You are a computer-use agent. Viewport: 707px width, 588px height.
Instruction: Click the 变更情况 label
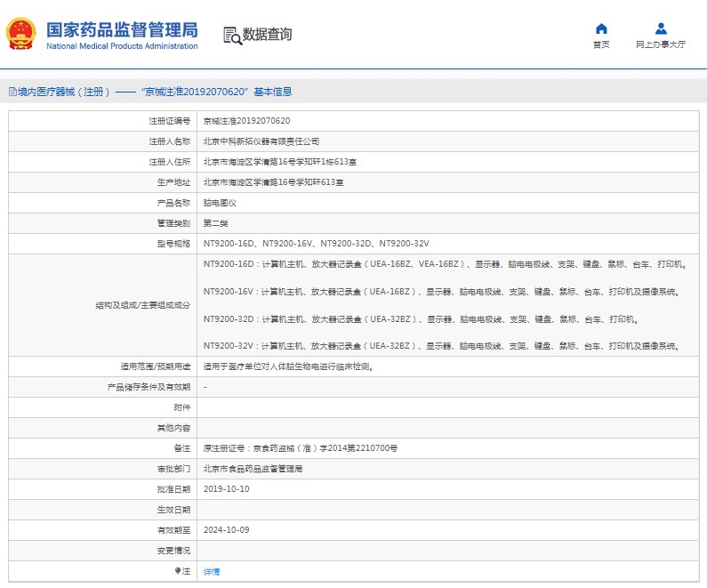pyautogui.click(x=173, y=551)
